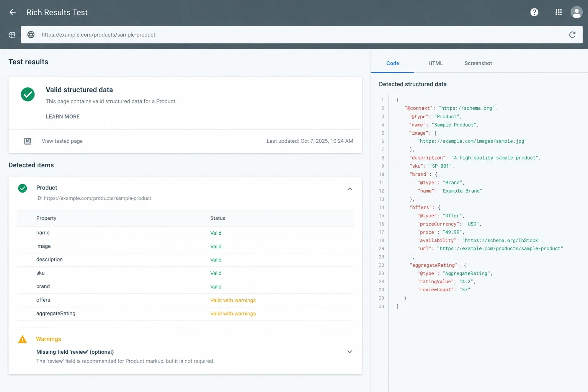The image size is (588, 392).
Task: Open View tested page
Action: [62, 141]
